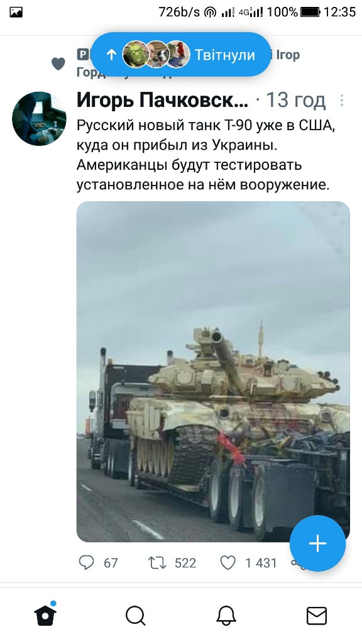Image resolution: width=362 pixels, height=644 pixels.
Task: Tap the blue compose tweet plus button
Action: coord(317,543)
